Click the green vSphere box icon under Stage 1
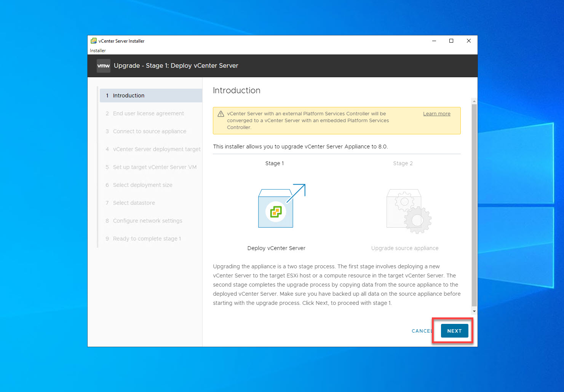The width and height of the screenshot is (564, 392). coord(276,212)
